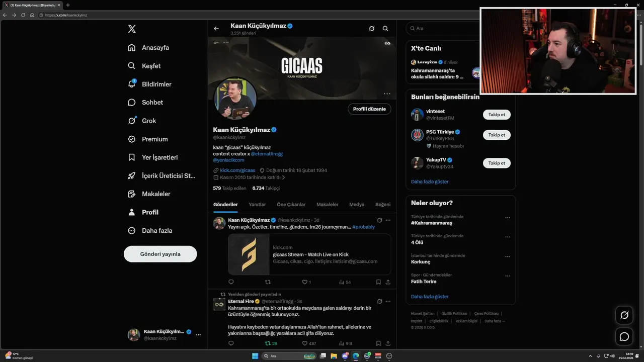
Task: Click the Makaleler sidebar icon
Action: [x=132, y=194]
